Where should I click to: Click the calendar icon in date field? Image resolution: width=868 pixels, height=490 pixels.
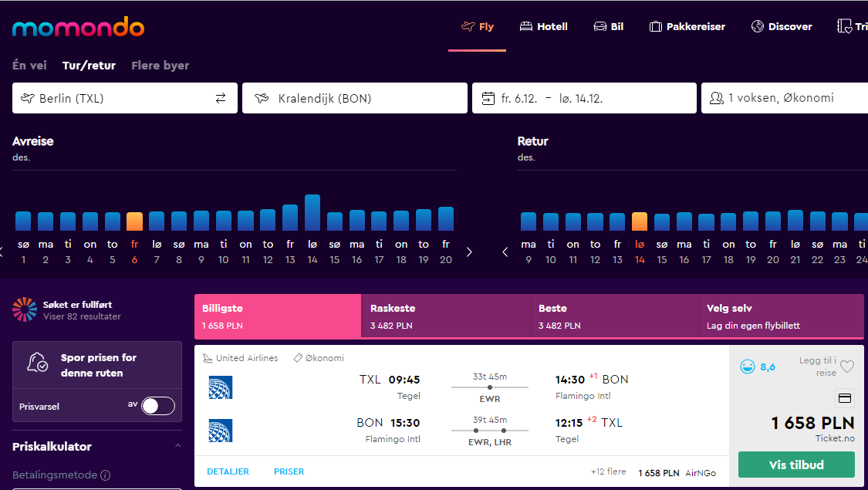[488, 99]
